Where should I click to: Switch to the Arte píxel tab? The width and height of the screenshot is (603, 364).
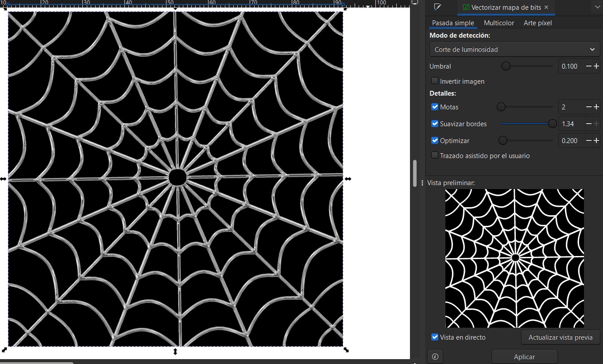pos(537,23)
